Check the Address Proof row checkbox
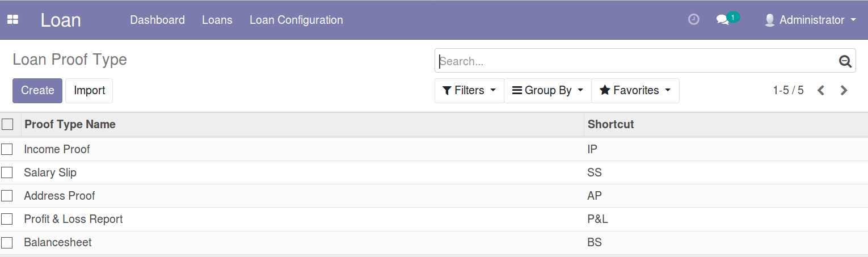 coord(7,196)
